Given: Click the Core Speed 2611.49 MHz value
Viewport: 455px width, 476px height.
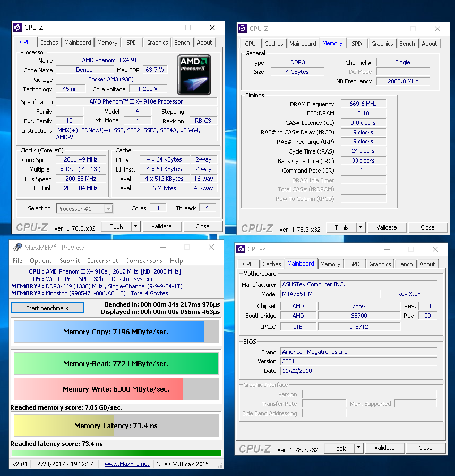Looking at the screenshot, I should 81,159.
